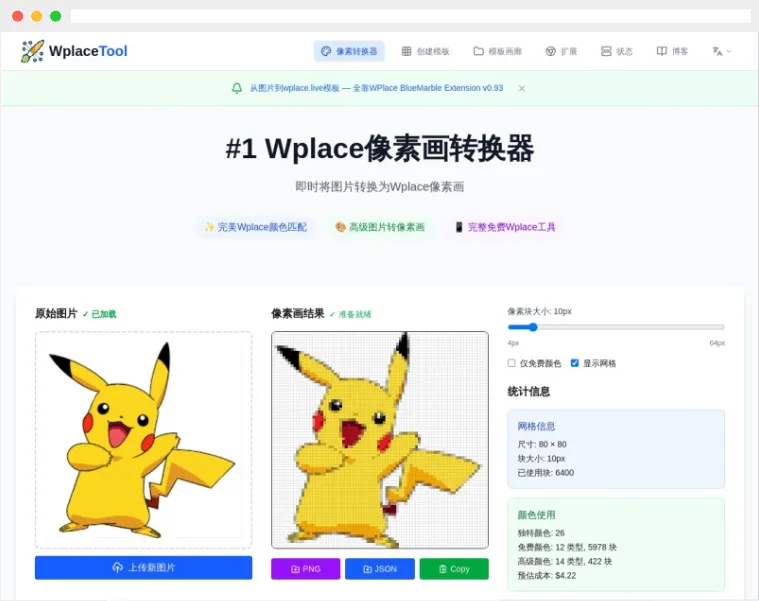
Task: Click the 高级图片转像素画 badge
Action: (380, 227)
